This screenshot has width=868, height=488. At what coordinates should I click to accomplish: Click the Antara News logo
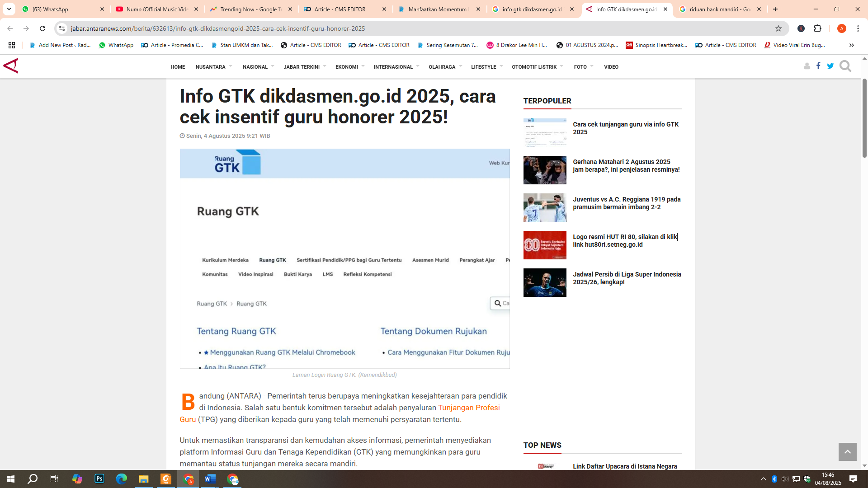click(11, 66)
